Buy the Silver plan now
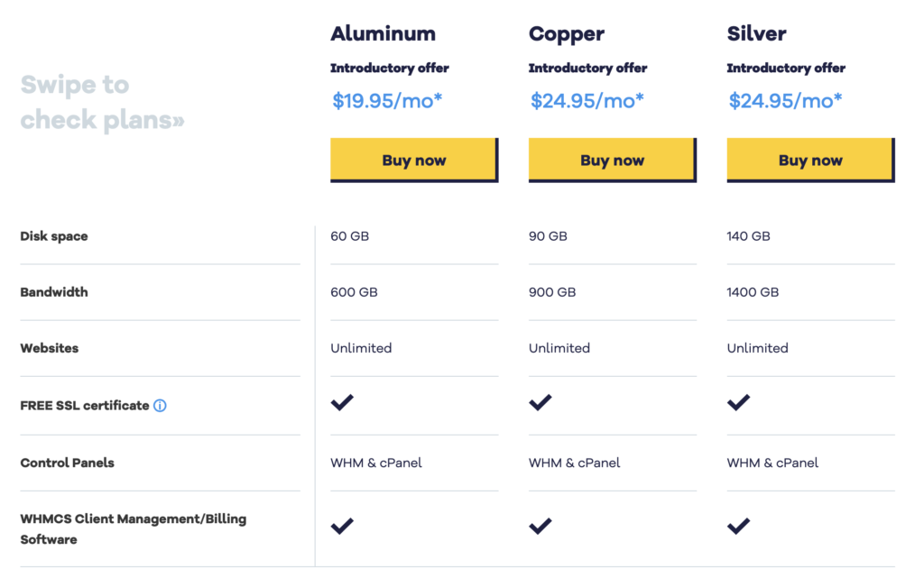The width and height of the screenshot is (924, 587). click(811, 161)
